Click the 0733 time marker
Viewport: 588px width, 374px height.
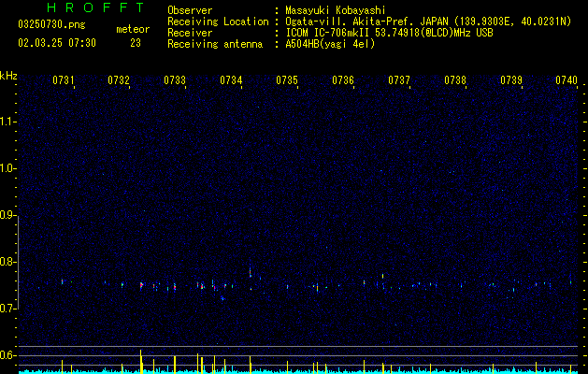[x=175, y=80]
